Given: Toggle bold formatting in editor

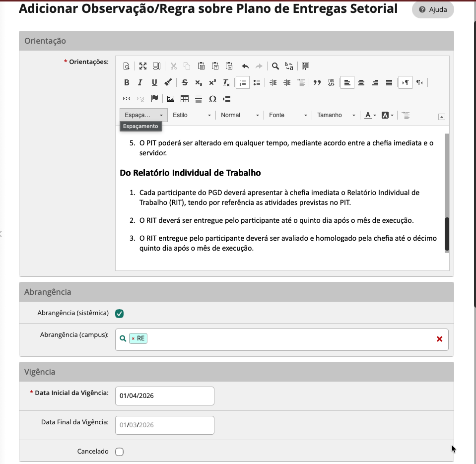Looking at the screenshot, I should pyautogui.click(x=127, y=82).
